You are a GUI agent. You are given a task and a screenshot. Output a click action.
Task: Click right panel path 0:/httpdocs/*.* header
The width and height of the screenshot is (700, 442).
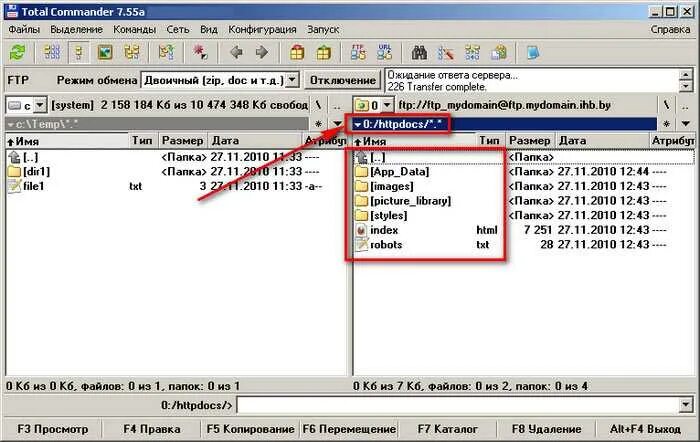(x=504, y=124)
